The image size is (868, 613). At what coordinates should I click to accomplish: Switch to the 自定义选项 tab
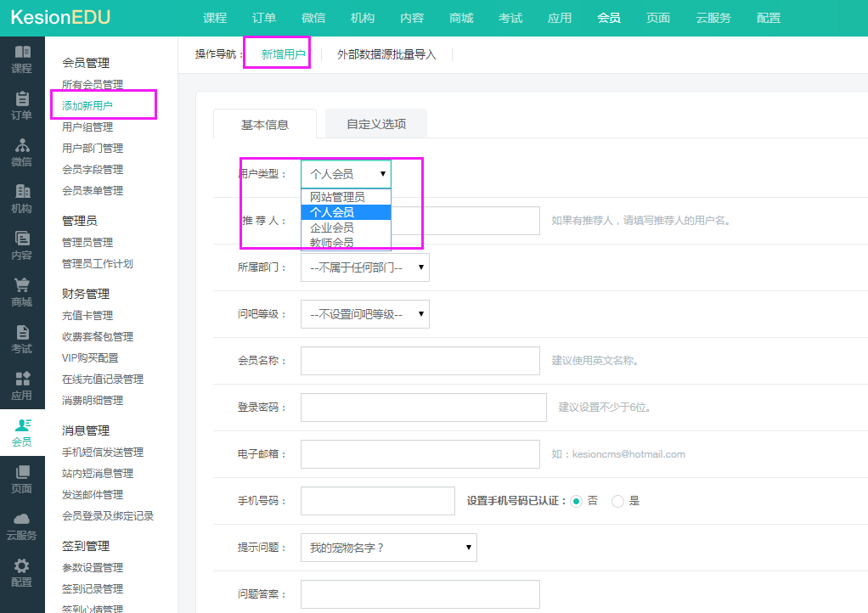pyautogui.click(x=375, y=124)
